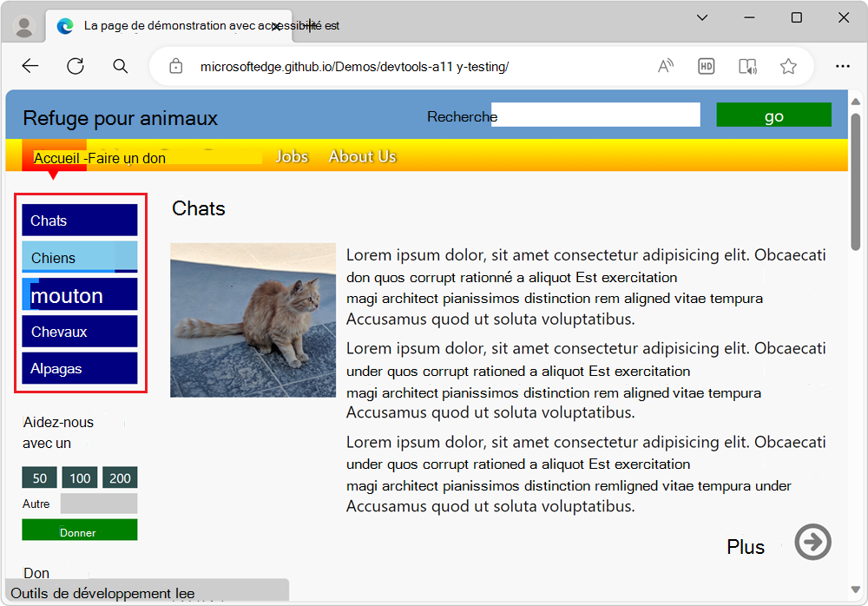
Task: Select Chiens in the sidebar
Action: point(79,256)
